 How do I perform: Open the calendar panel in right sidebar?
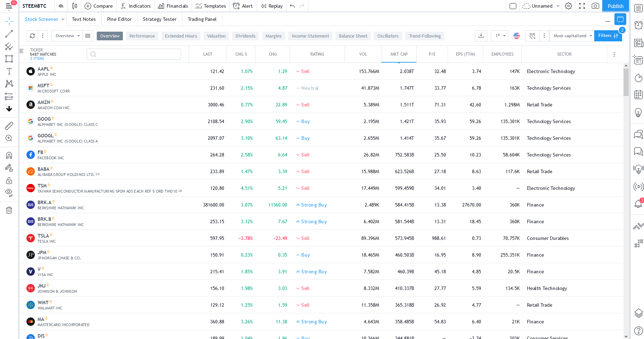pyautogui.click(x=638, y=95)
